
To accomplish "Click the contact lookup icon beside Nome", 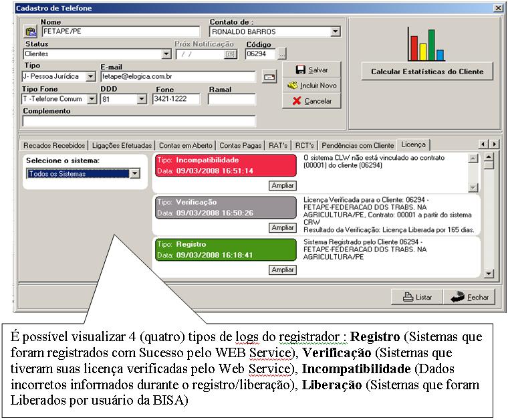I will coord(30,31).
